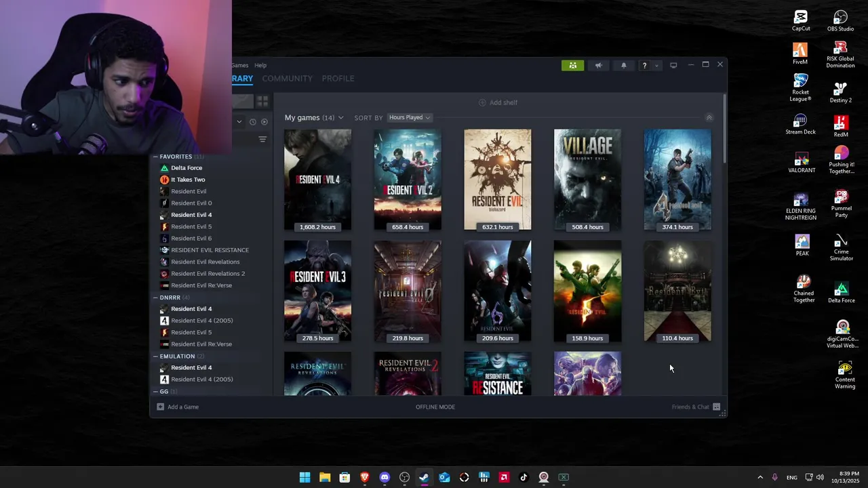Switch to PROFILE tab

pyautogui.click(x=338, y=79)
